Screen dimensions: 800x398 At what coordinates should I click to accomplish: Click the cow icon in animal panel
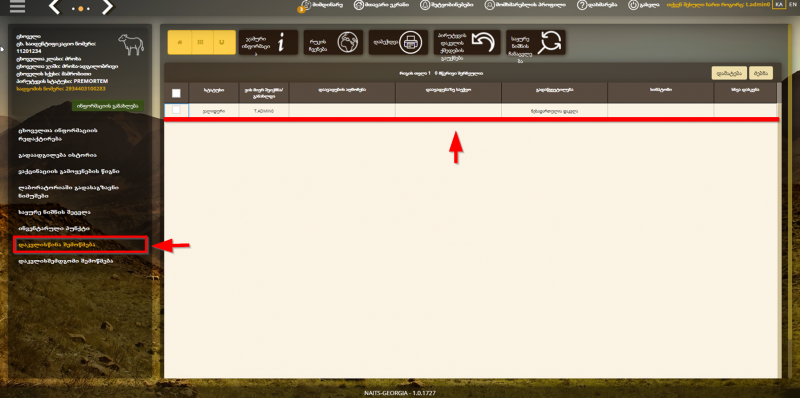[131, 44]
